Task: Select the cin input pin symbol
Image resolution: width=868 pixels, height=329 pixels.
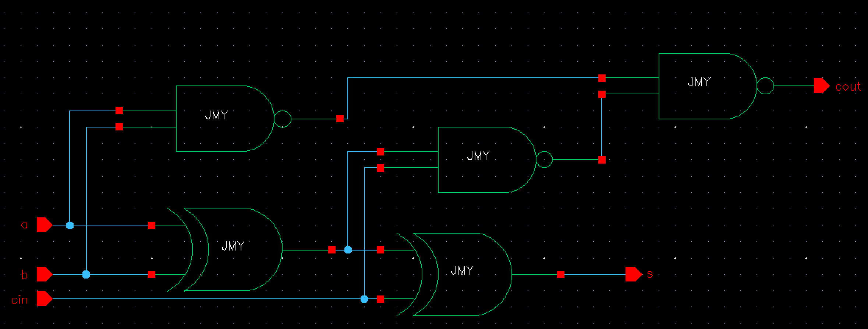Action: (45, 299)
